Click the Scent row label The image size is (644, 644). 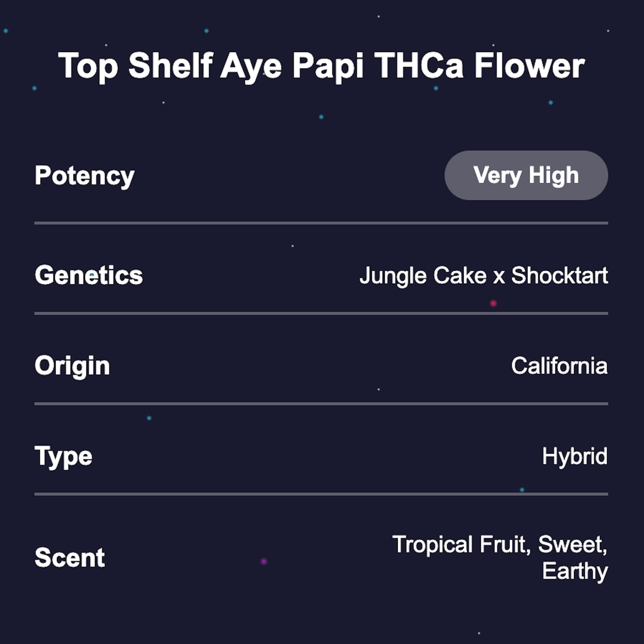(70, 557)
